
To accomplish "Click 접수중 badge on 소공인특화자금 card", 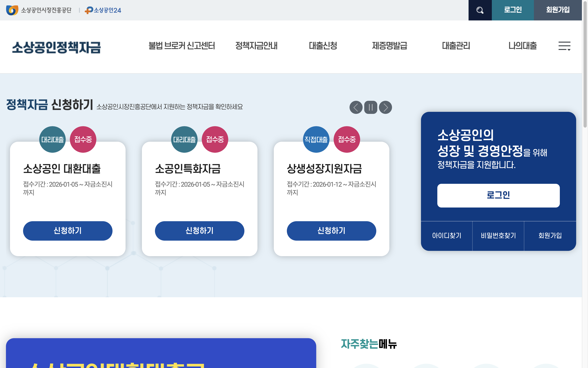I will 215,139.
